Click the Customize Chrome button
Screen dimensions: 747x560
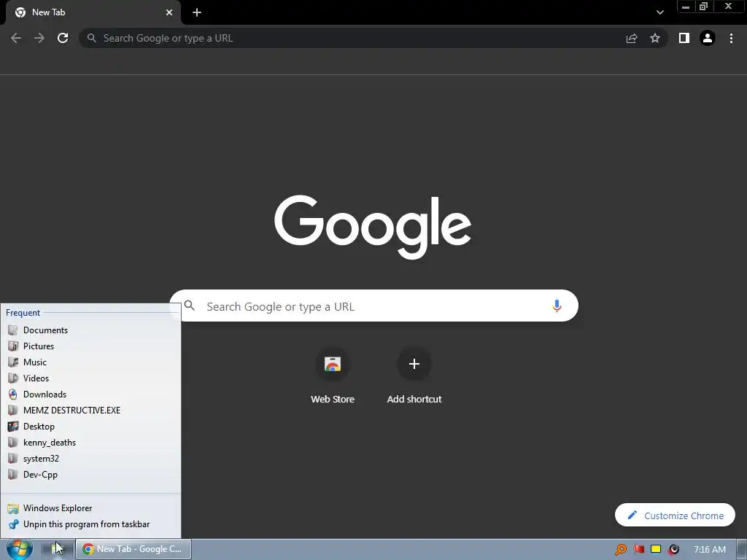click(675, 516)
